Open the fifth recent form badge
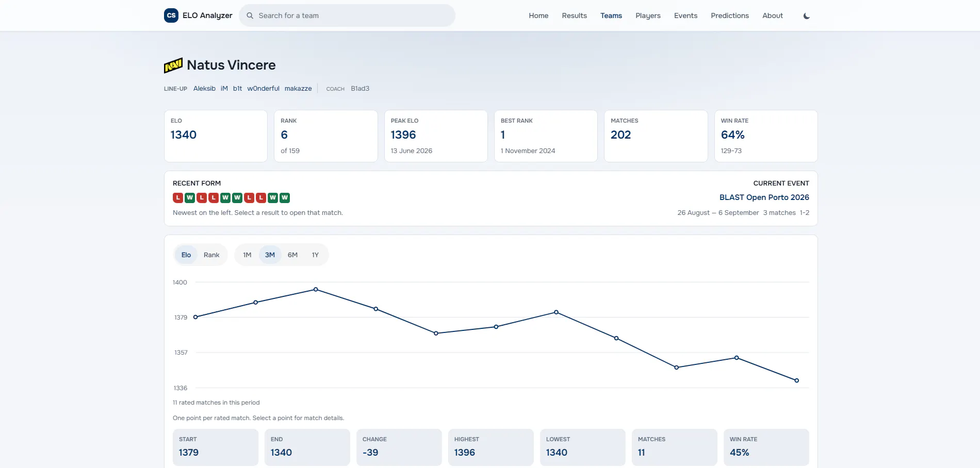Screen dimensions: 980x468 coord(225,197)
